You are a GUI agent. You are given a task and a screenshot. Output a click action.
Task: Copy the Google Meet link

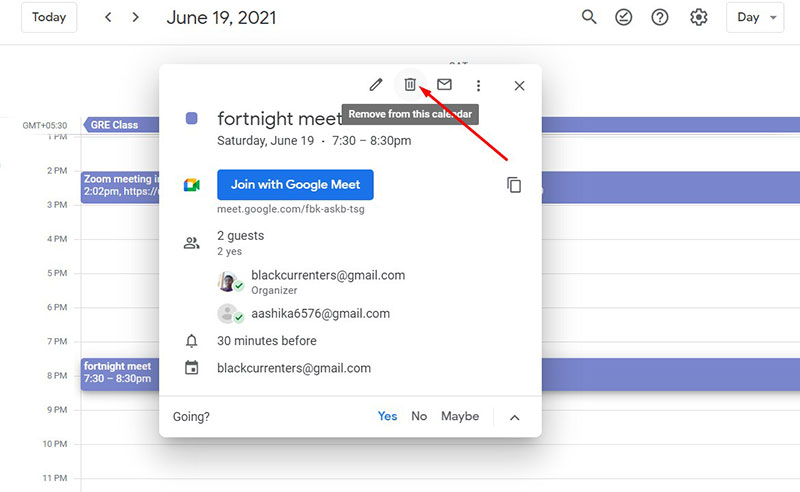514,185
